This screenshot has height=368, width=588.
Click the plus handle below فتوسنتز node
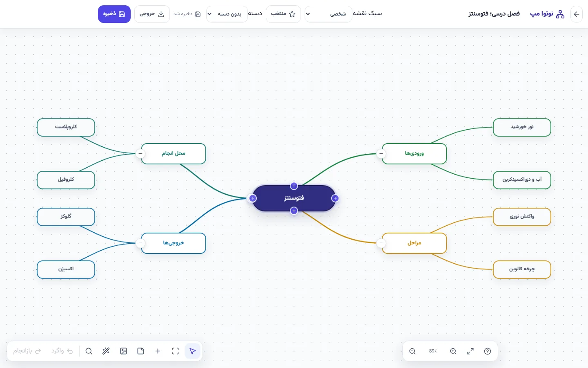294,211
